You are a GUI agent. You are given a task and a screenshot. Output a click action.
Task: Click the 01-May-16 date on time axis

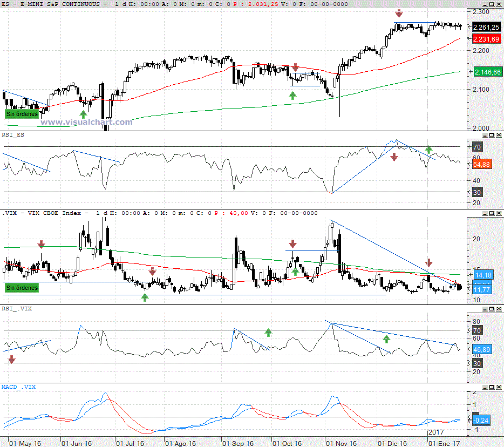click(25, 443)
